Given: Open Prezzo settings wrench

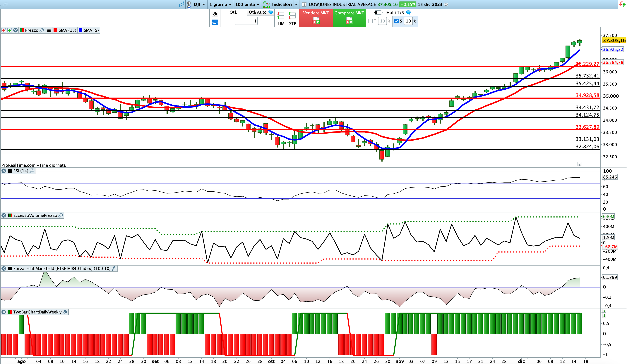Looking at the screenshot, I should [x=42, y=30].
